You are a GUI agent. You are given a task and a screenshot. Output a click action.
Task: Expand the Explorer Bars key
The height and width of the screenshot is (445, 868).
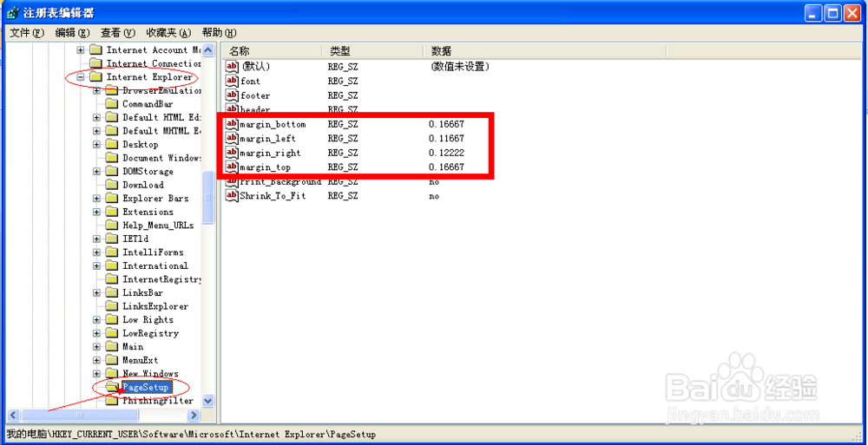(96, 198)
